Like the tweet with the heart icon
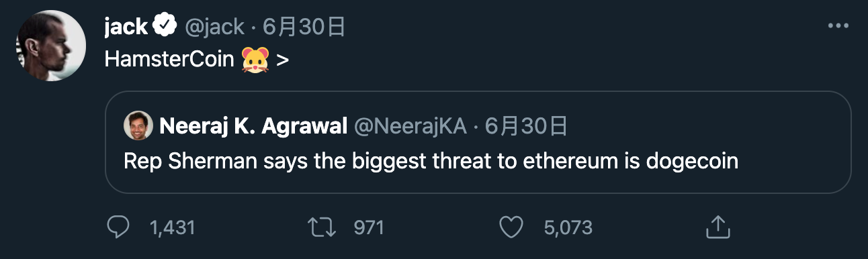Image resolution: width=868 pixels, height=259 pixels. coord(512,227)
